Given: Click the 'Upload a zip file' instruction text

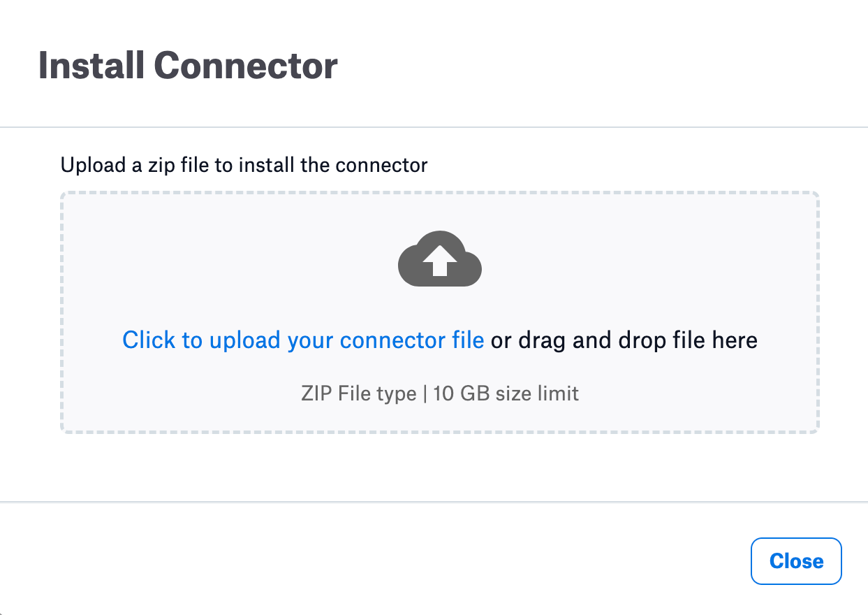Looking at the screenshot, I should click(x=244, y=165).
